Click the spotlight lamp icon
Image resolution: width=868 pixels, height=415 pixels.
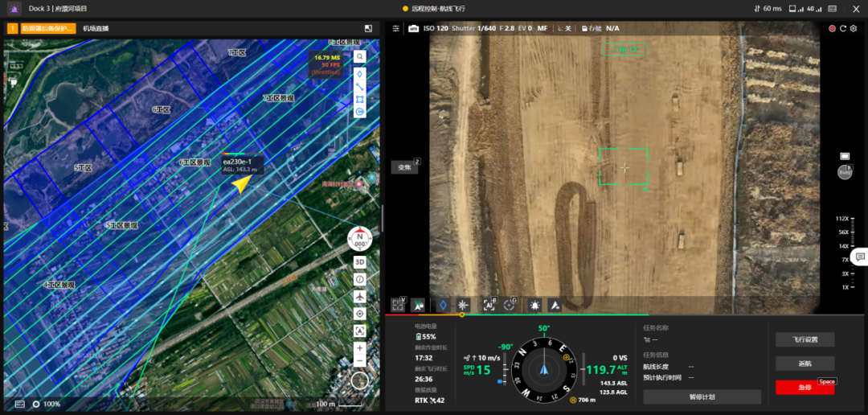click(x=534, y=305)
